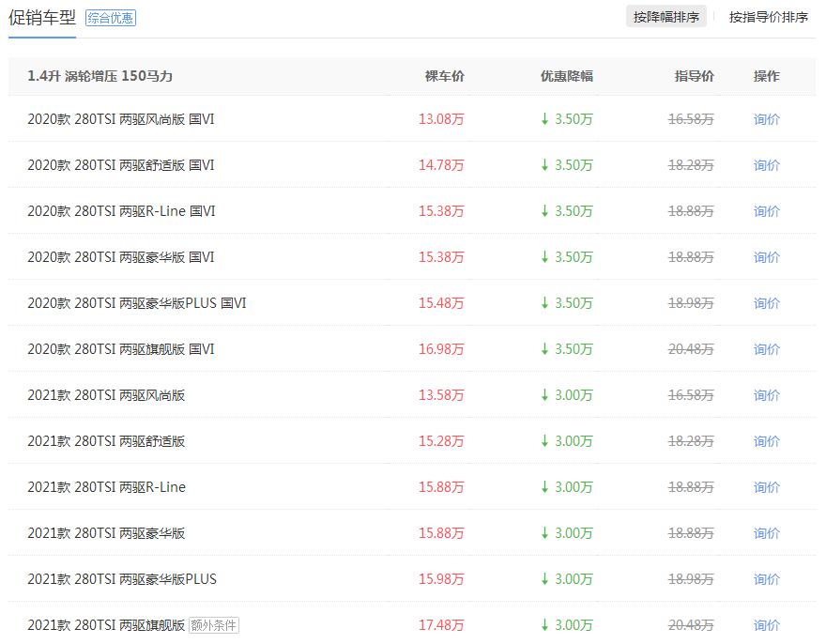Select bare price 14.78万
The height and width of the screenshot is (644, 826).
(441, 165)
